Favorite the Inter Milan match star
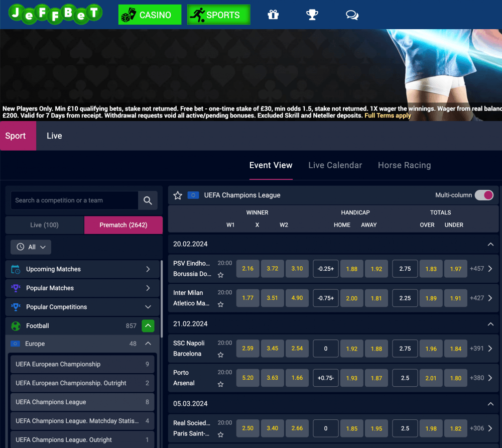The height and width of the screenshot is (448, 502). click(x=220, y=304)
